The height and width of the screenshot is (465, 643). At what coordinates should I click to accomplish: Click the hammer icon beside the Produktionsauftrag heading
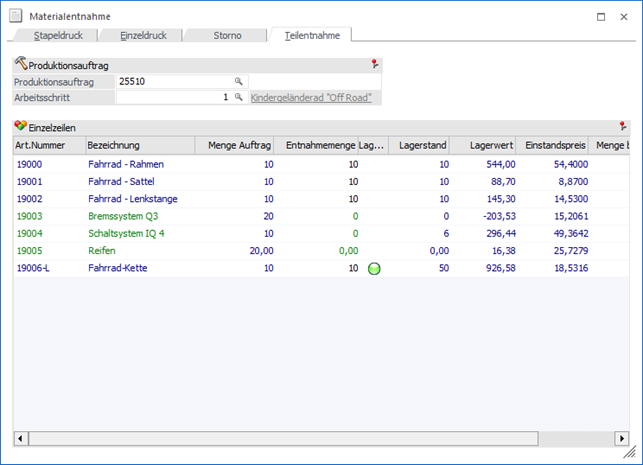point(20,64)
